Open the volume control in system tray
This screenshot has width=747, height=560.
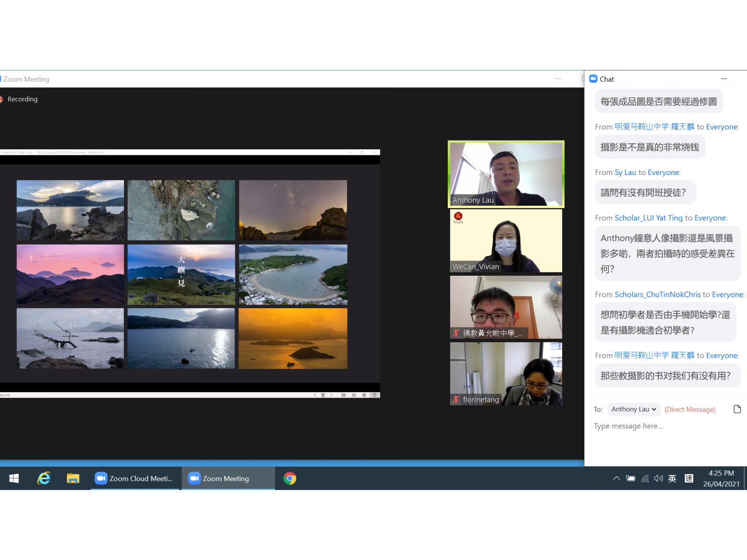click(x=658, y=478)
